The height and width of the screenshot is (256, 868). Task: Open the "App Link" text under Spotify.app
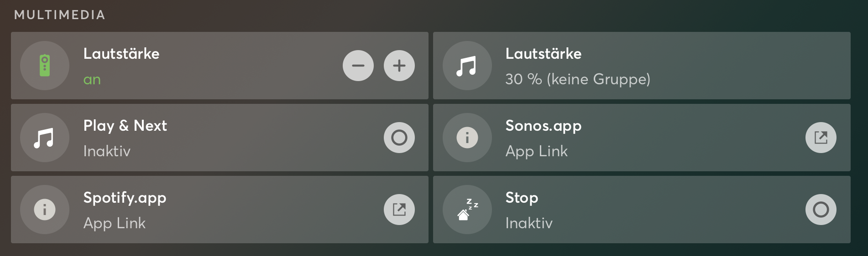[114, 223]
